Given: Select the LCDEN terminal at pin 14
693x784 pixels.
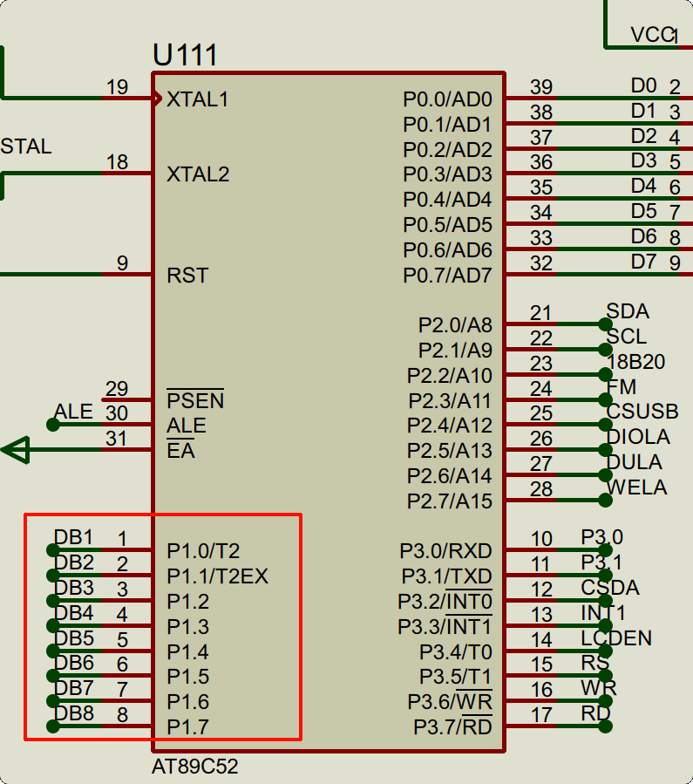Looking at the screenshot, I should [x=605, y=651].
